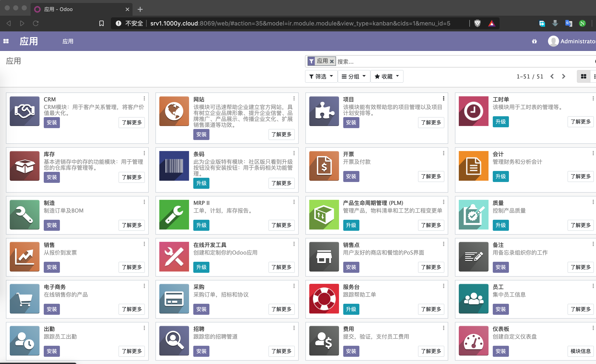Click the Brave shields icon
Image resolution: width=596 pixels, height=364 pixels.
477,23
